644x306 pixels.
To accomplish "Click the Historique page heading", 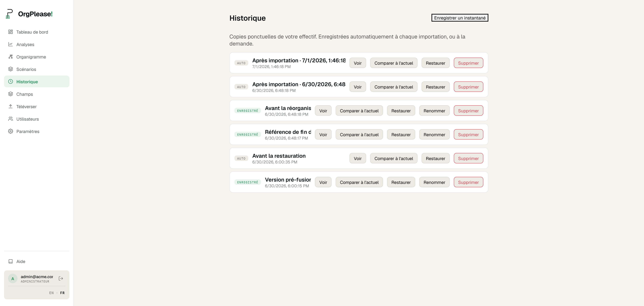I will pyautogui.click(x=248, y=18).
